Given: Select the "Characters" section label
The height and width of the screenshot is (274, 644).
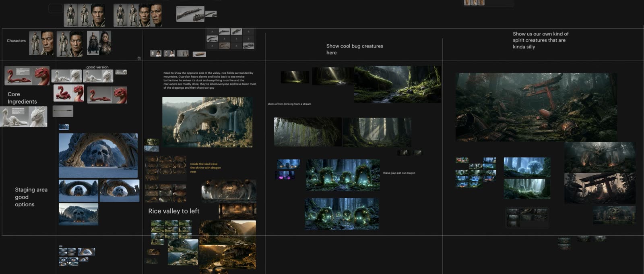Looking at the screenshot, I should tap(16, 41).
